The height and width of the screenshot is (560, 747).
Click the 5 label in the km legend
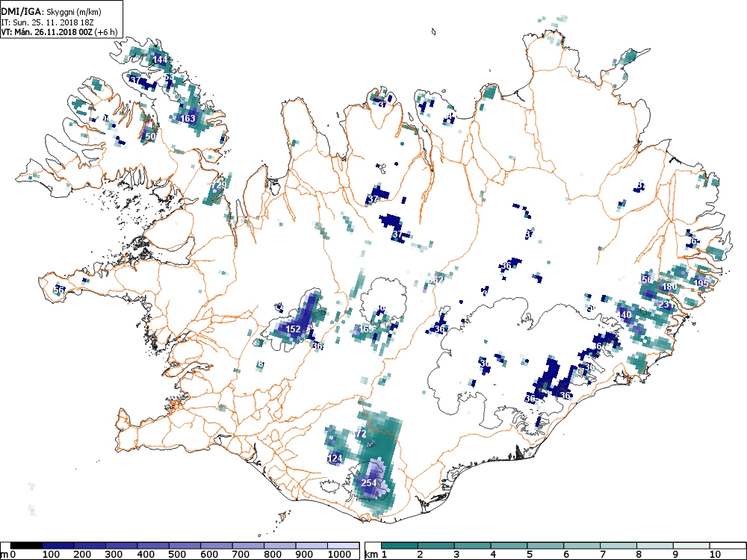pos(530,554)
